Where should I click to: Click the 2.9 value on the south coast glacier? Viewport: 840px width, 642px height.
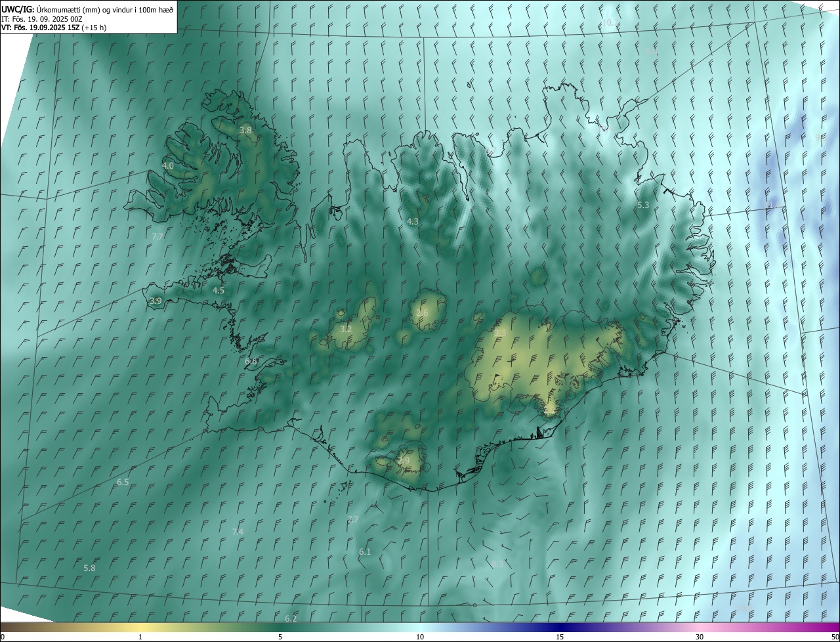click(404, 461)
